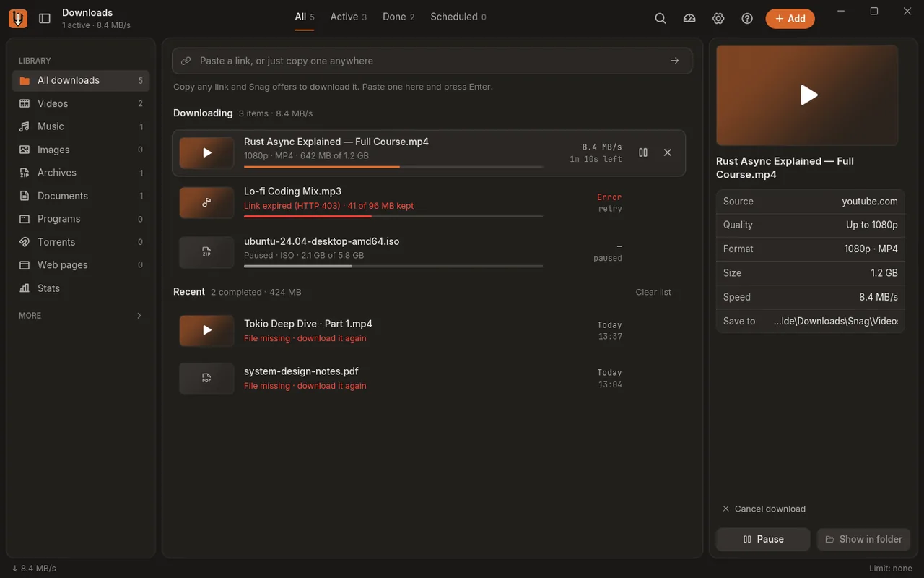
Task: Select Images in the library sidebar
Action: (81, 150)
